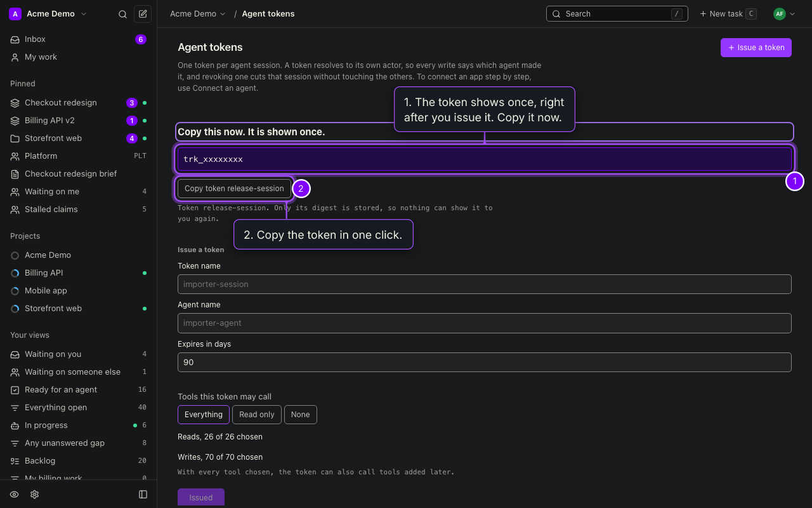This screenshot has height=508, width=812.
Task: Expand the Acme Demo breadcrumb dropdown
Action: click(198, 14)
